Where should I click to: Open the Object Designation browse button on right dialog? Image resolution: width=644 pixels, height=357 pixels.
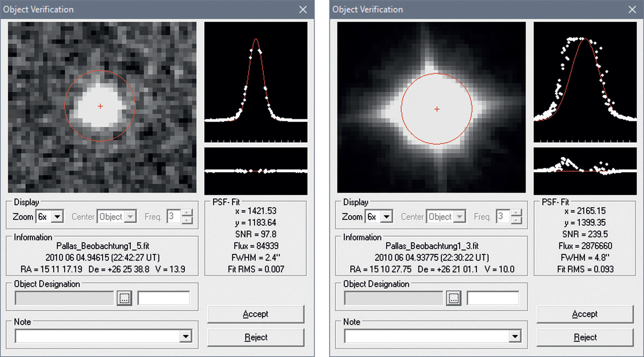click(x=453, y=298)
